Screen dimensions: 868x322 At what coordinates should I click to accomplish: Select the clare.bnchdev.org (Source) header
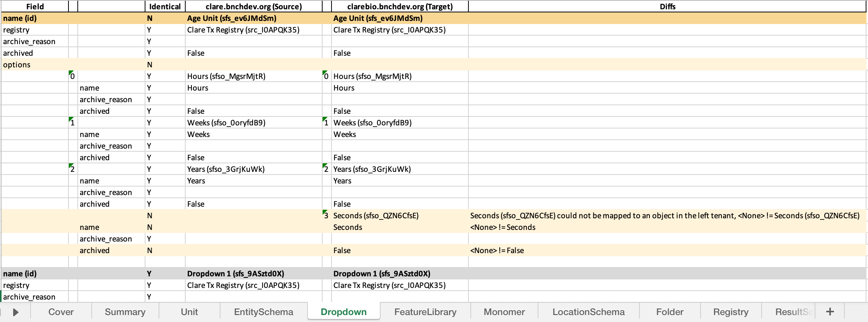point(253,7)
